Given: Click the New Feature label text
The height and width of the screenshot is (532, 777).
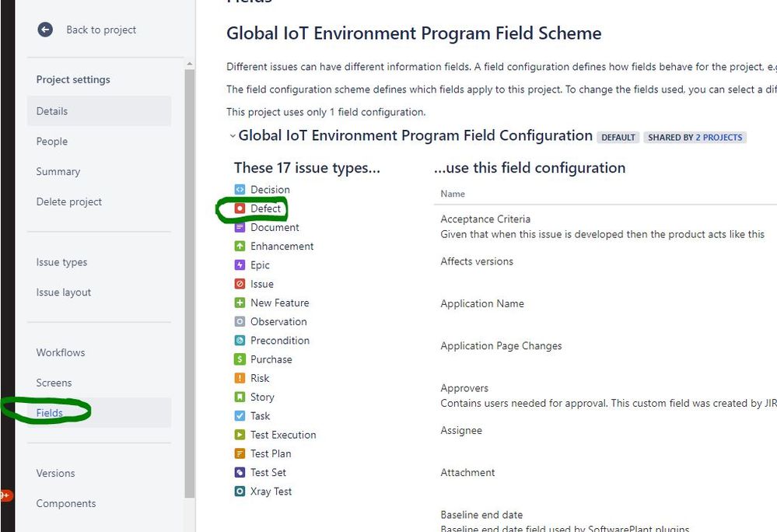Looking at the screenshot, I should point(279,303).
